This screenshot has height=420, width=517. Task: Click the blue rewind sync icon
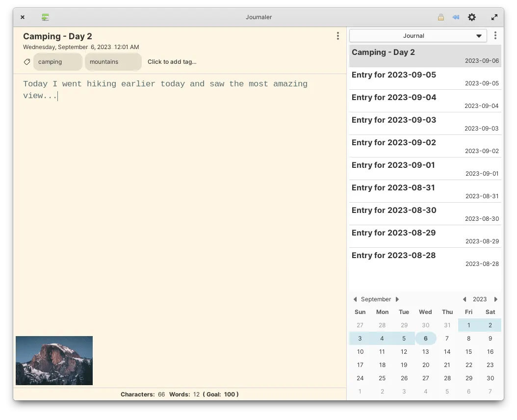455,17
